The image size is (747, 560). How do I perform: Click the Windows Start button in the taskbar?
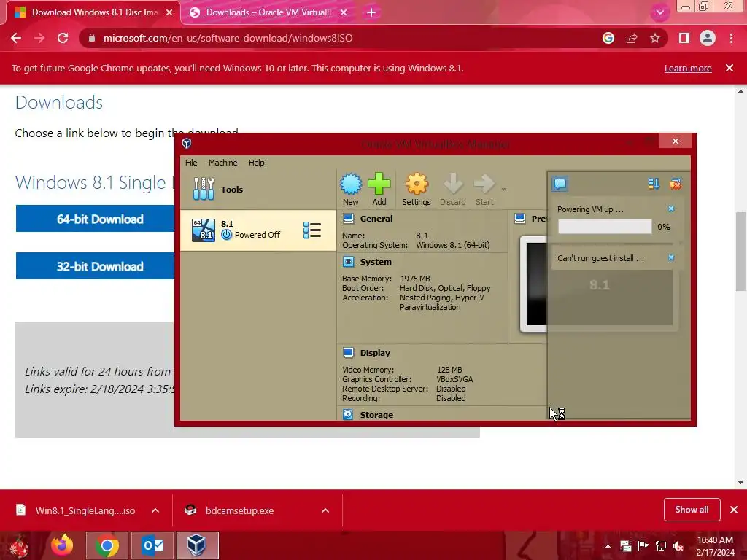(x=19, y=545)
